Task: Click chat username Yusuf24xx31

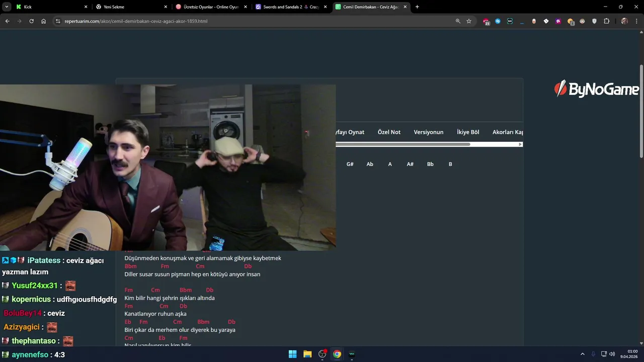Action: click(x=35, y=286)
